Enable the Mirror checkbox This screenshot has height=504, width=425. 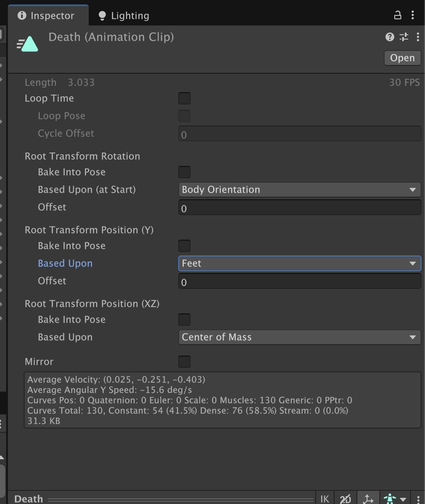pyautogui.click(x=184, y=362)
